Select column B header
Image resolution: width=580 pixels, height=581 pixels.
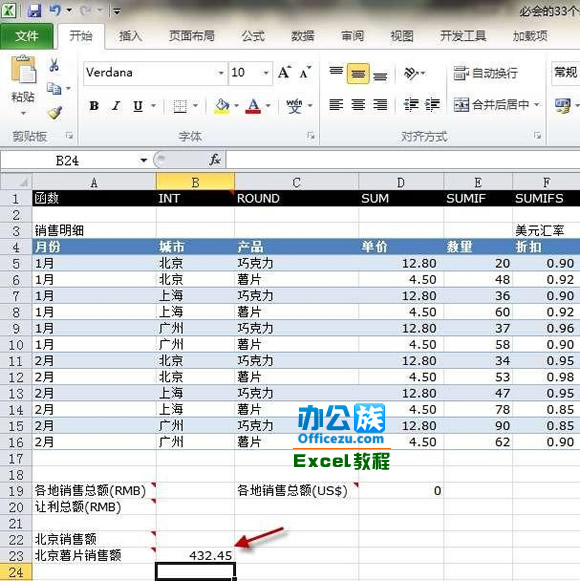pyautogui.click(x=195, y=182)
